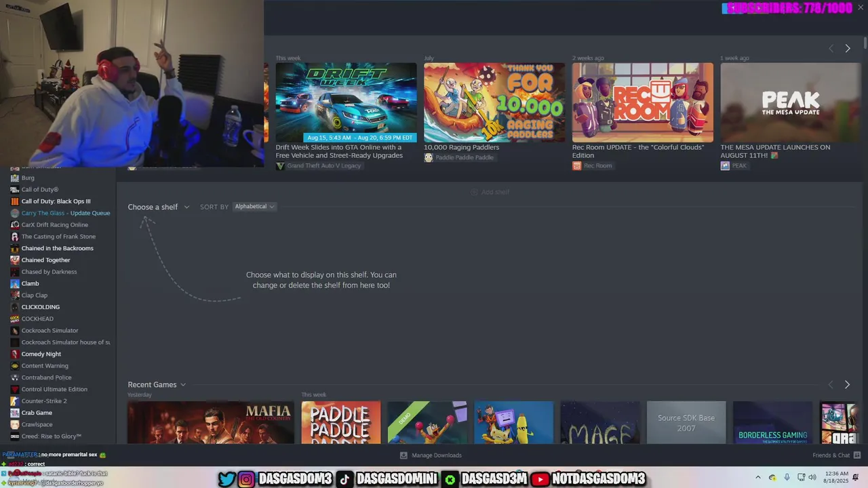Screen dimensions: 868x488
Task: Select Clap Clap in game list
Action: pyautogui.click(x=34, y=296)
